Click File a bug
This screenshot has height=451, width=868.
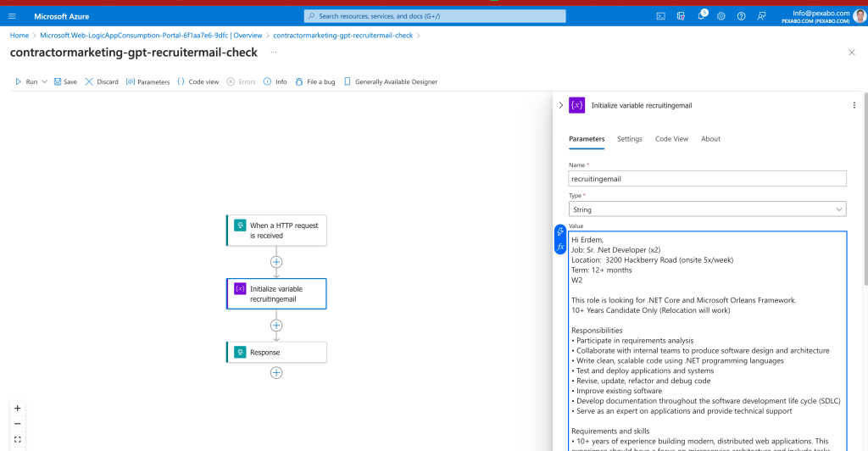(315, 82)
